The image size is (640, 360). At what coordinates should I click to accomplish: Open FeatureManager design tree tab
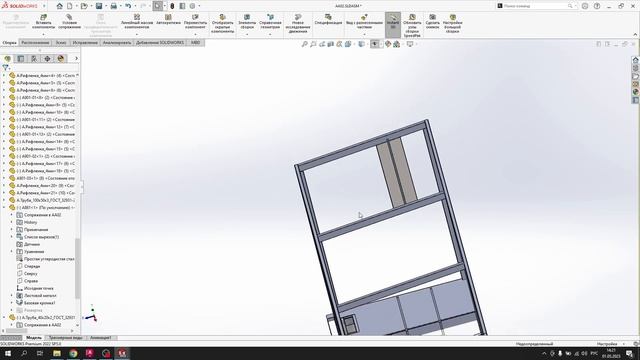coord(7,59)
